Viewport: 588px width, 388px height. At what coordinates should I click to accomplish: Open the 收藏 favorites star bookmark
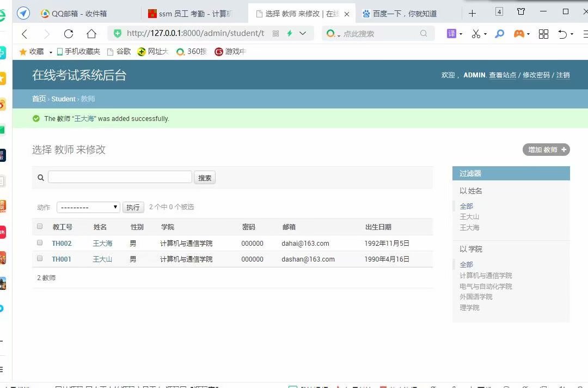32,51
